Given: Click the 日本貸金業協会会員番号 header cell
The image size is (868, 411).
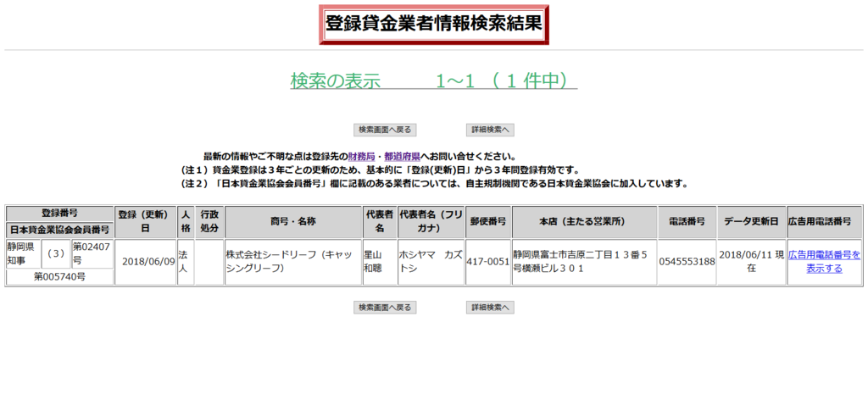Looking at the screenshot, I should pyautogui.click(x=60, y=230).
